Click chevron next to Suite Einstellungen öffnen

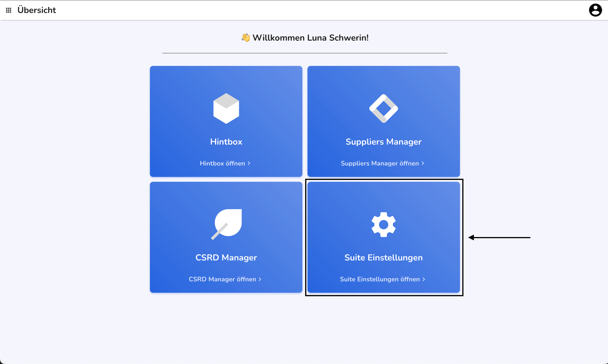click(x=424, y=279)
